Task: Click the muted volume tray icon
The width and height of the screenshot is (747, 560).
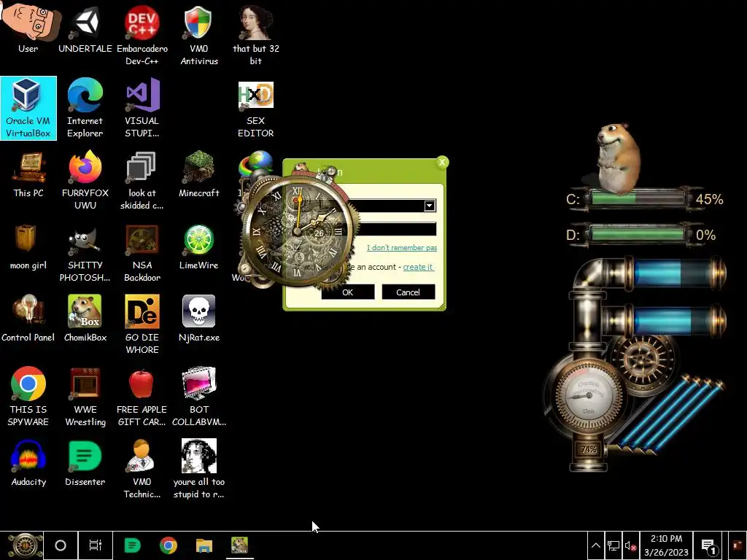Action: click(630, 546)
